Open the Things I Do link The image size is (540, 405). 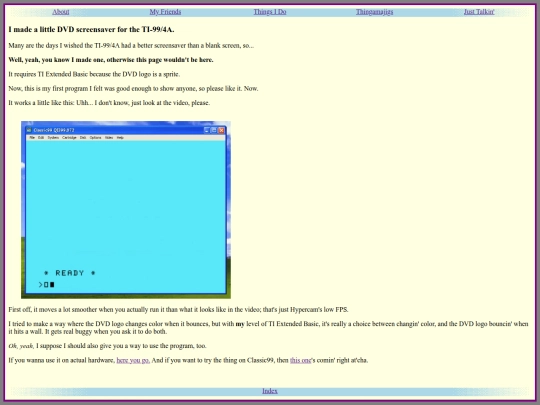click(270, 12)
